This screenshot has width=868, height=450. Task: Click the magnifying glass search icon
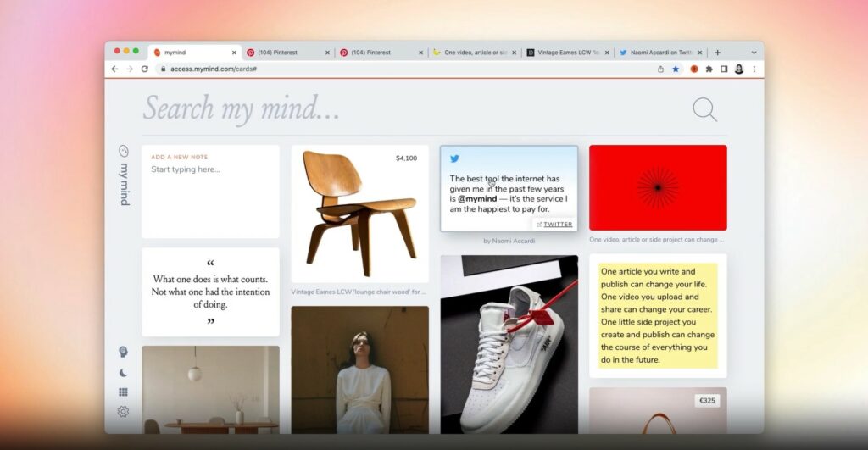pyautogui.click(x=704, y=109)
